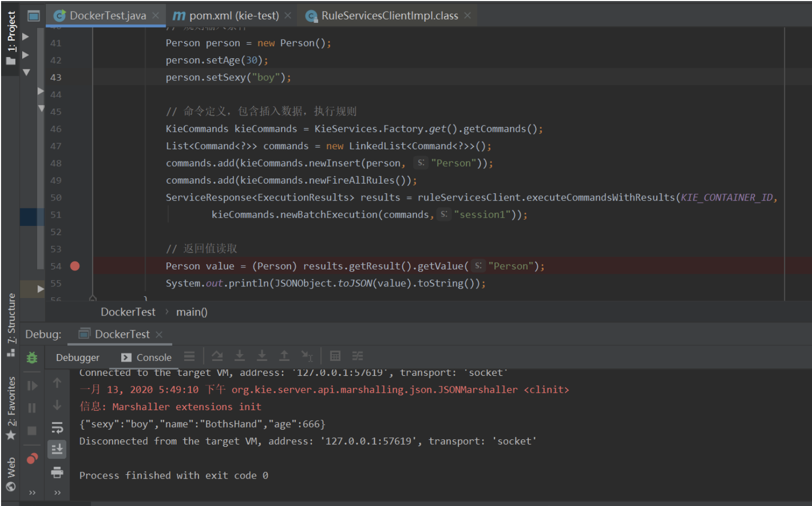
Task: Open the 1: Project tool window
Action: tap(11, 38)
